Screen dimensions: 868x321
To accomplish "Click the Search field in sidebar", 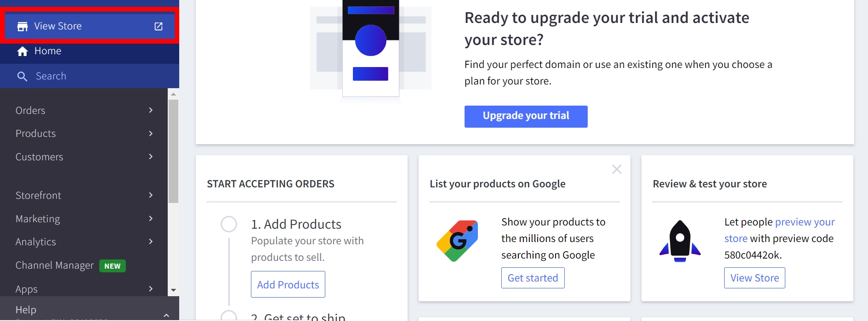I will 92,76.
